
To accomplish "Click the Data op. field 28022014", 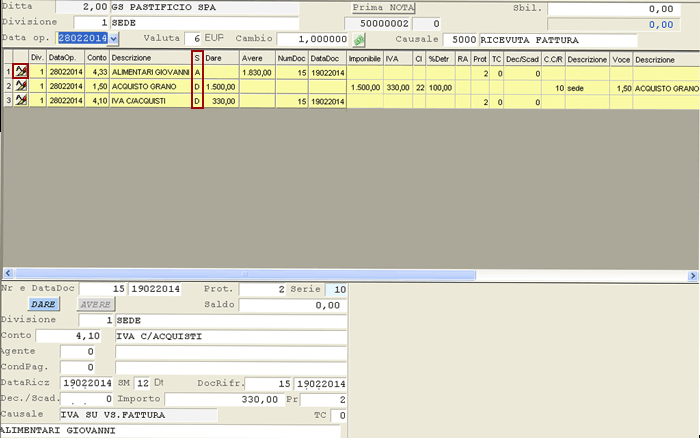I will 83,38.
